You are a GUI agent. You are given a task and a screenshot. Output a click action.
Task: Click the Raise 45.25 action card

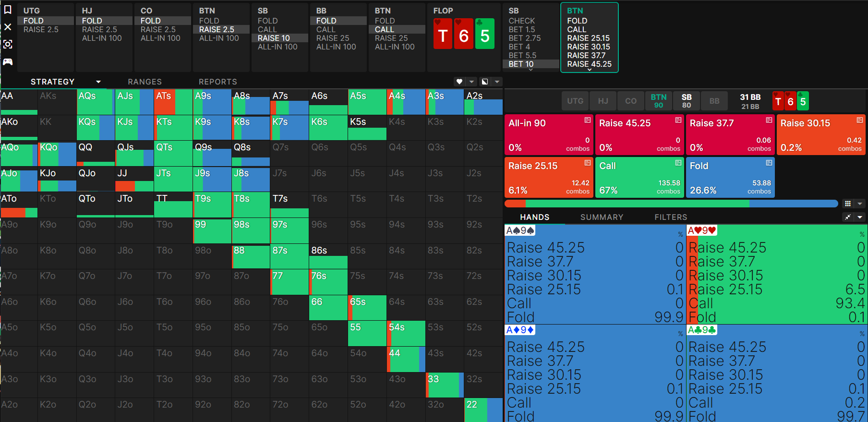coord(640,134)
